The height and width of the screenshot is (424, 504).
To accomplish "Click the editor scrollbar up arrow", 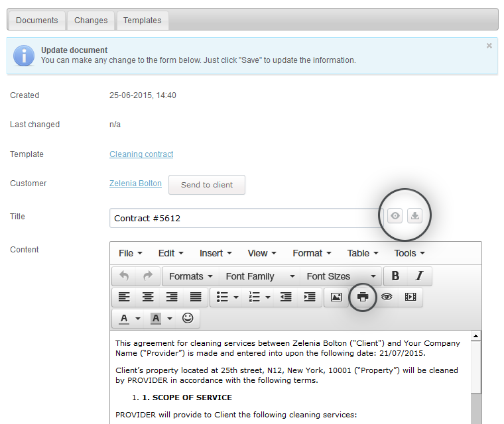I will pyautogui.click(x=475, y=336).
